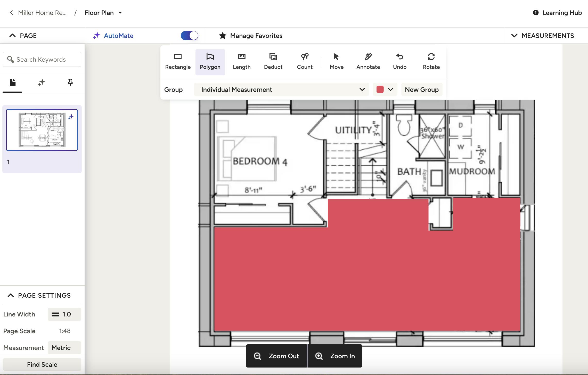The height and width of the screenshot is (375, 588).
Task: Select the Rectangle measurement tool
Action: [178, 61]
